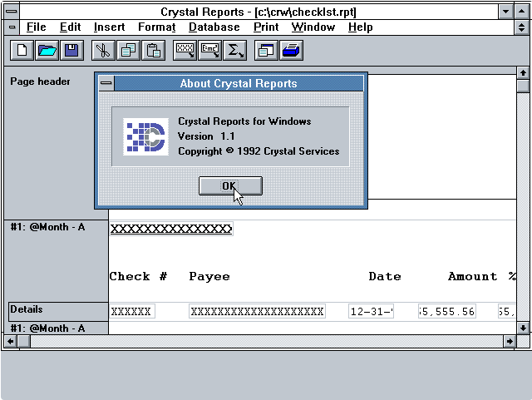
Task: Click the vertical scrollbar thumb
Action: [523, 86]
